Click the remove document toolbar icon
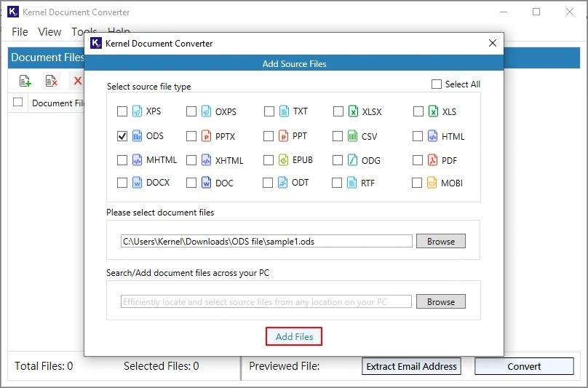The image size is (588, 388). pyautogui.click(x=52, y=81)
